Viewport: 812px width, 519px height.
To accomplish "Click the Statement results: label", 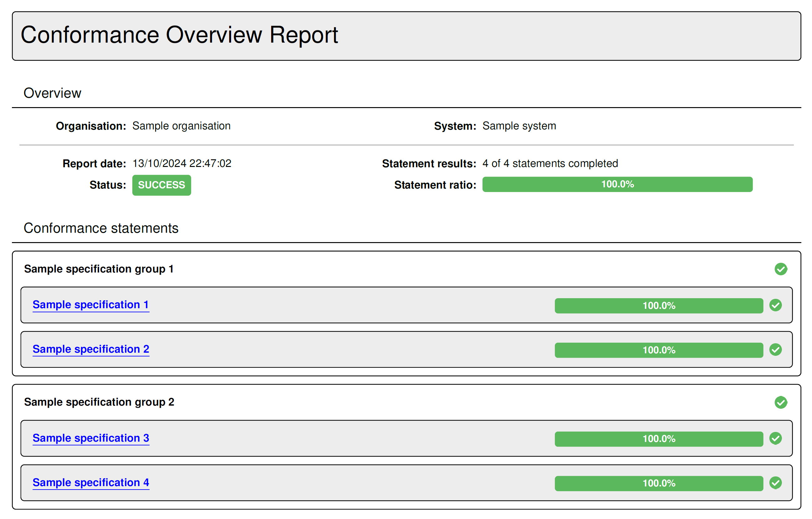I will pos(429,164).
